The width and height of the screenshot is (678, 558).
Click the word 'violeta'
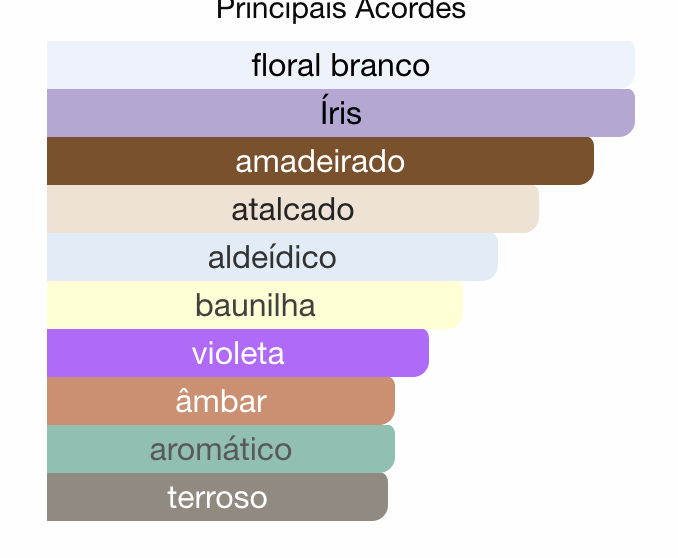(x=238, y=353)
